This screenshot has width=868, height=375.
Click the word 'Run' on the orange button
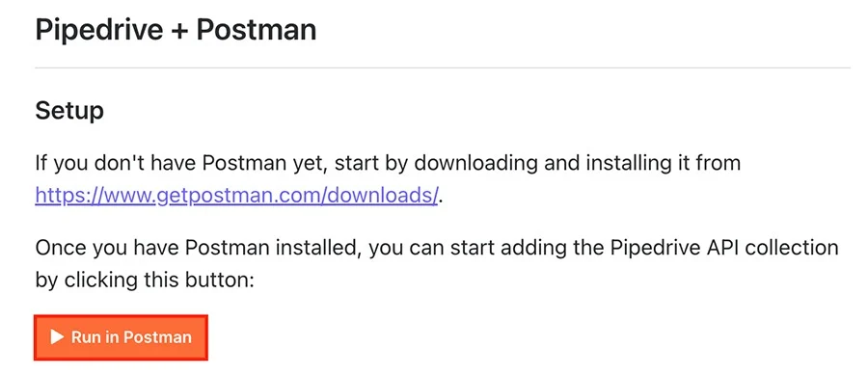[x=85, y=336]
